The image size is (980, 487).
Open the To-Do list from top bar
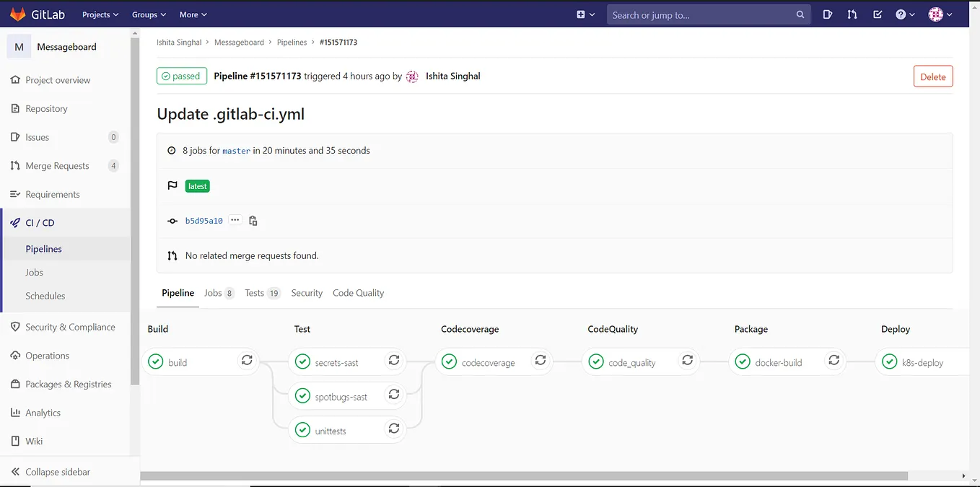tap(878, 13)
